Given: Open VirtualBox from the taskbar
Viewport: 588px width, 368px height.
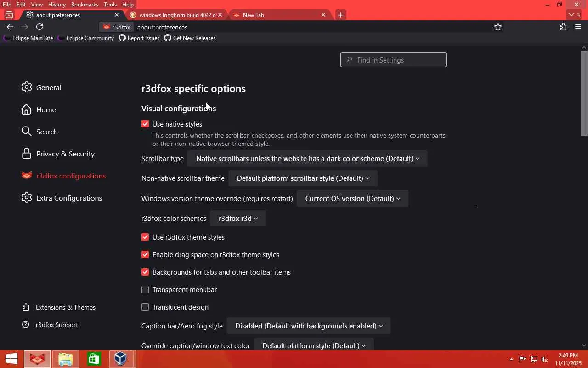Looking at the screenshot, I should (121, 359).
